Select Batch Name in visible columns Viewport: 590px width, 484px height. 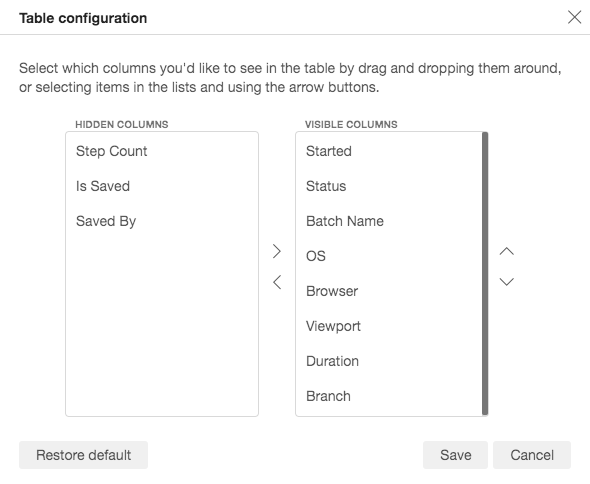pos(389,221)
